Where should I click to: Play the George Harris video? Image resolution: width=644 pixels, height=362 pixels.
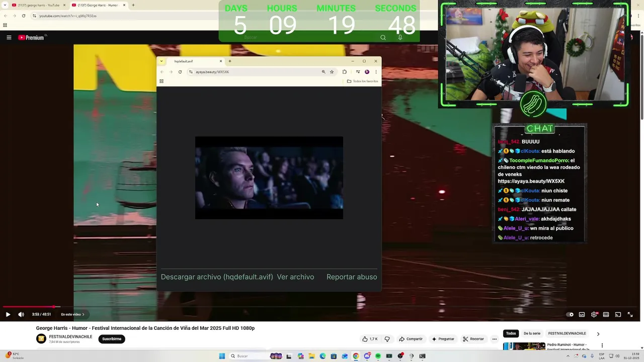click(8, 314)
